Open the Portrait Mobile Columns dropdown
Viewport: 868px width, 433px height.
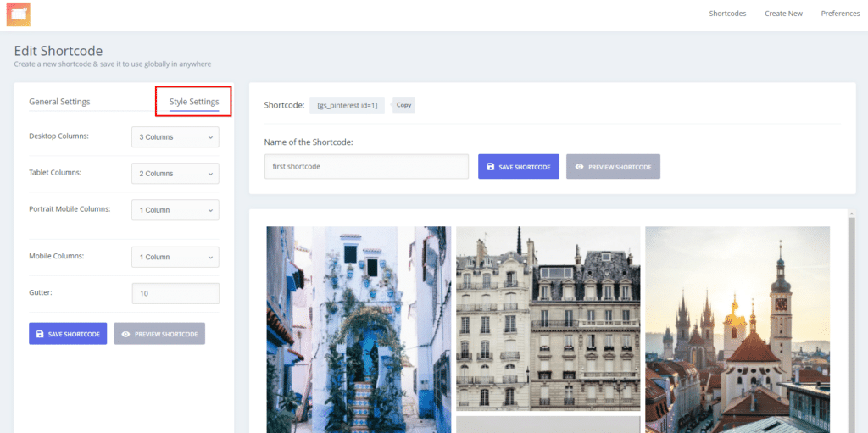[175, 210]
